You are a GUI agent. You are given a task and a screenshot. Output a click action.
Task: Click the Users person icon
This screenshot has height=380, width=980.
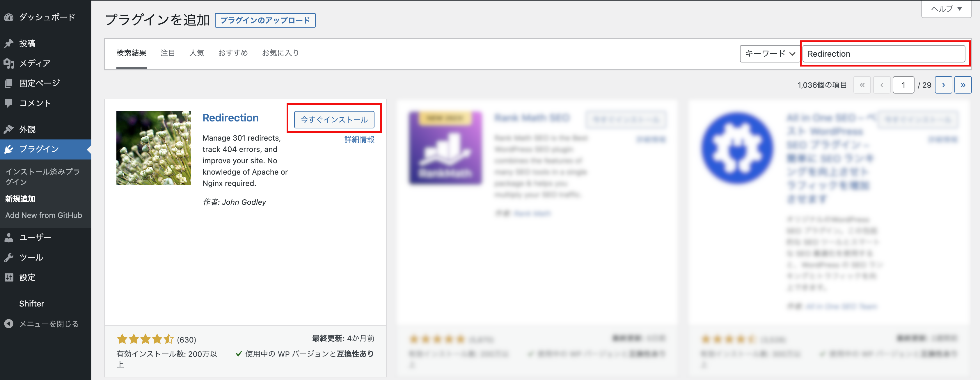coord(9,238)
